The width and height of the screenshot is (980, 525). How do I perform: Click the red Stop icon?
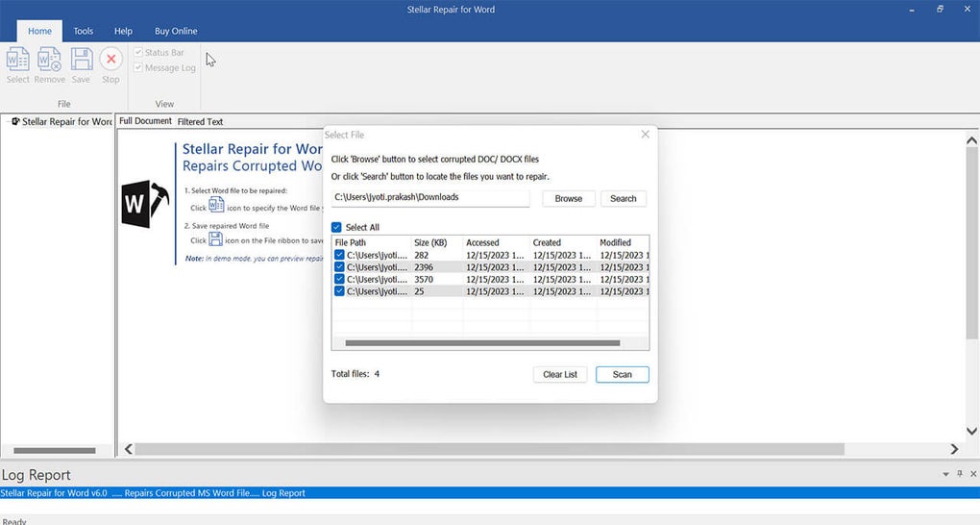(x=110, y=60)
